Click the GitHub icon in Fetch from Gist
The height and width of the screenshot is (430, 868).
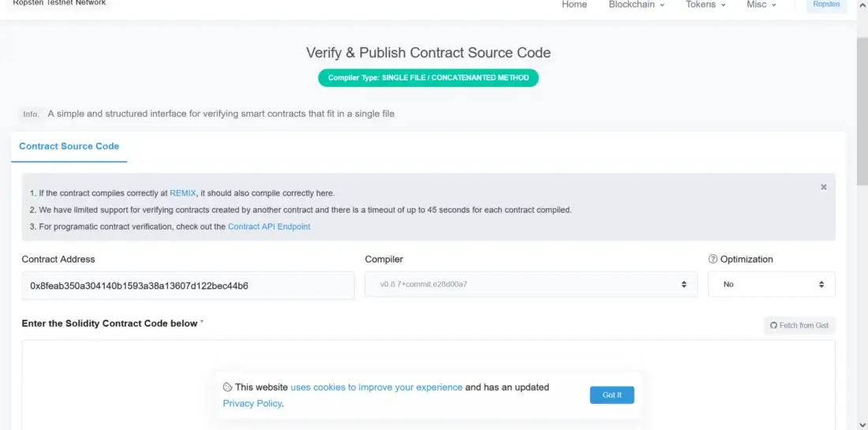pos(773,325)
